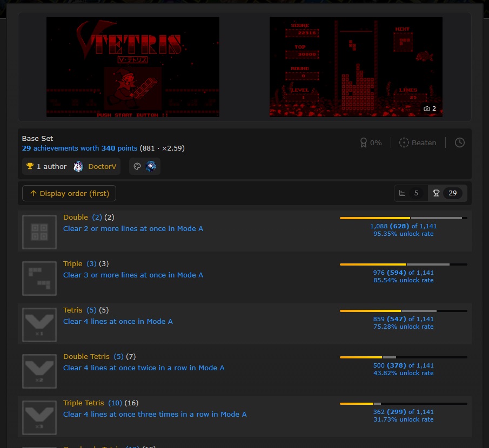Click the 0% completion ribbon icon

click(364, 142)
